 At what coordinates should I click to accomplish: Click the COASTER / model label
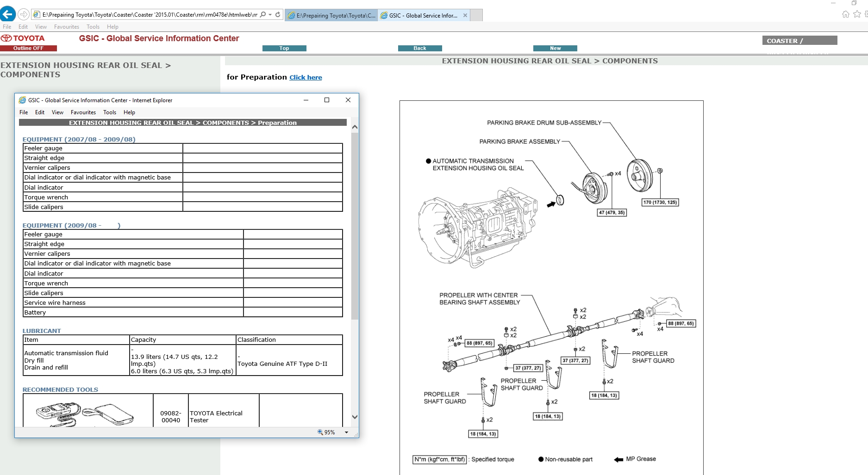(799, 41)
